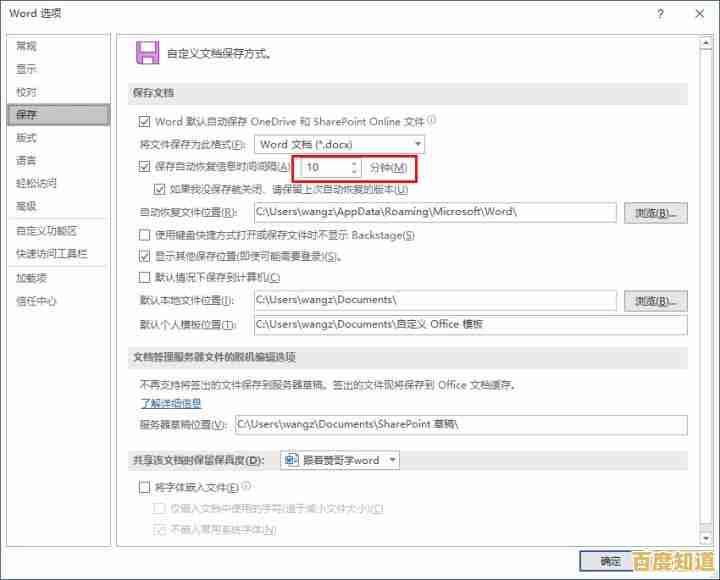Browse for default local file location
This screenshot has height=580, width=720.
(x=655, y=301)
